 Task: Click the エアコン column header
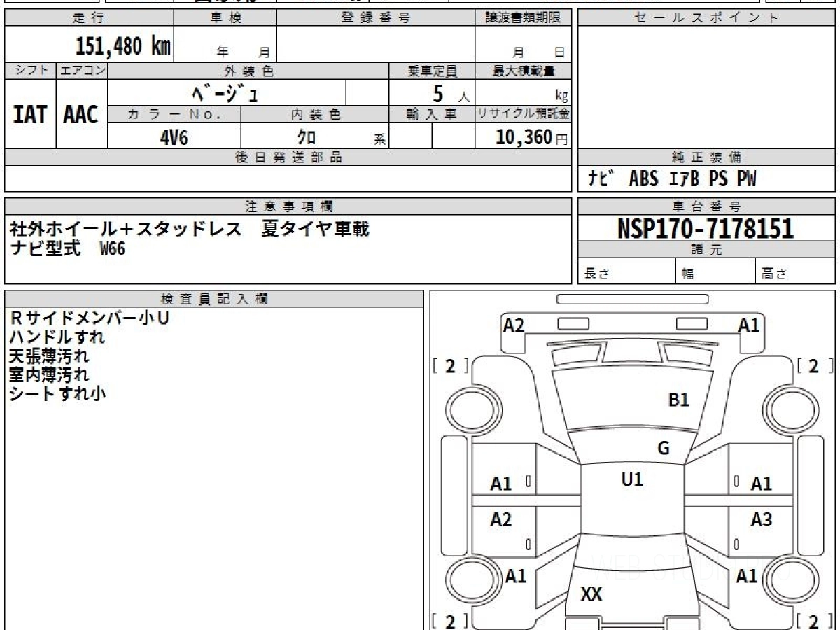pyautogui.click(x=82, y=71)
